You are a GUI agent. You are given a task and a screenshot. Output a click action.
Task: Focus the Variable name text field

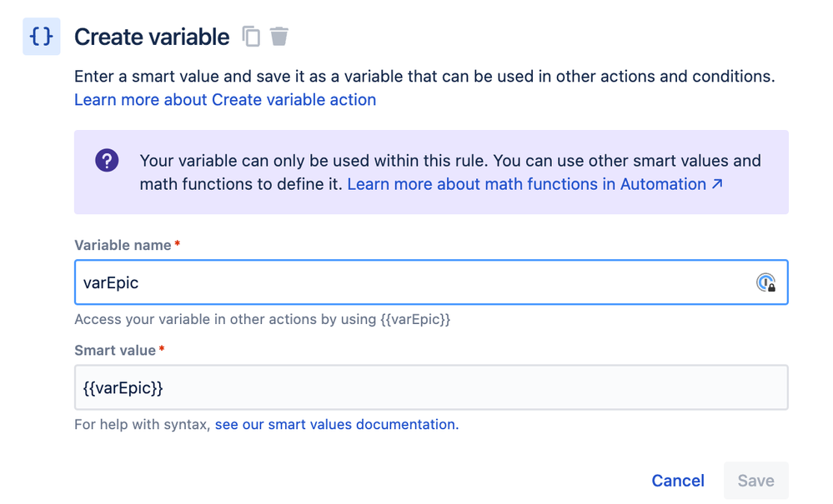pyautogui.click(x=409, y=282)
